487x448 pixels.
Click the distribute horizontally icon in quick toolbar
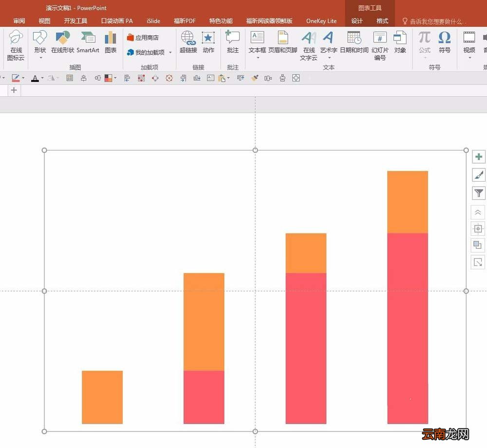pos(268,78)
